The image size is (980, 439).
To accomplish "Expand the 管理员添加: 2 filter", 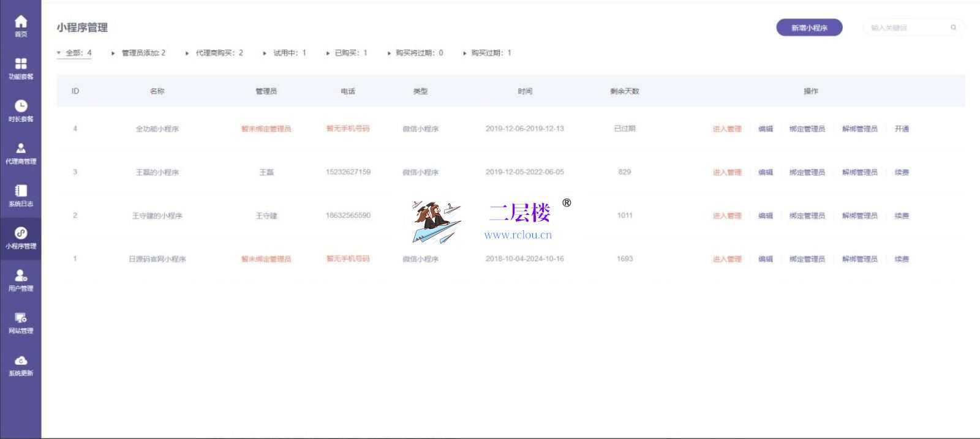I will tap(113, 53).
